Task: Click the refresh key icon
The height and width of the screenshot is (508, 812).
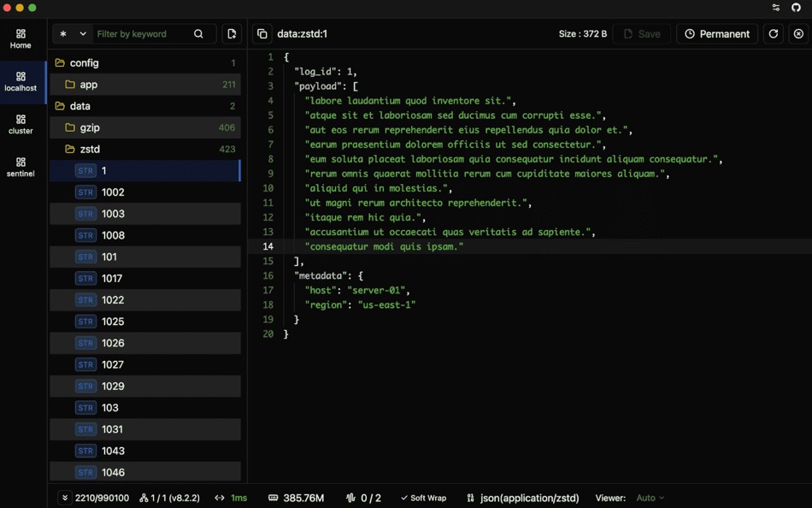Action: (x=774, y=34)
